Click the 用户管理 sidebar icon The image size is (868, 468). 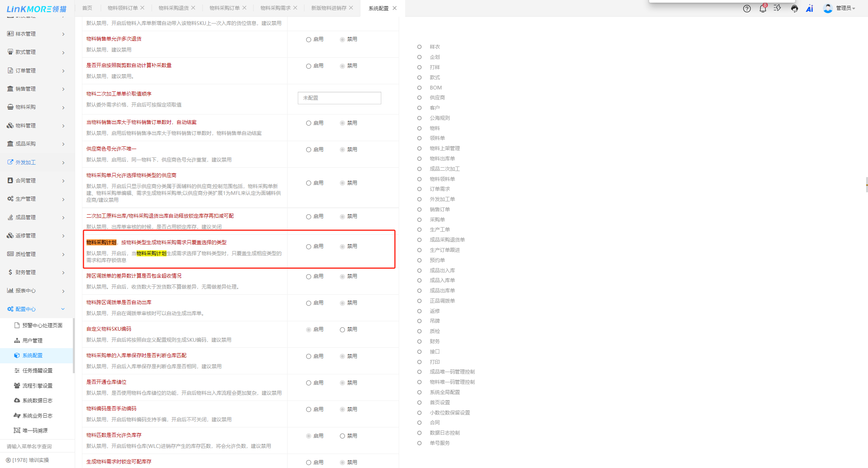click(x=17, y=341)
